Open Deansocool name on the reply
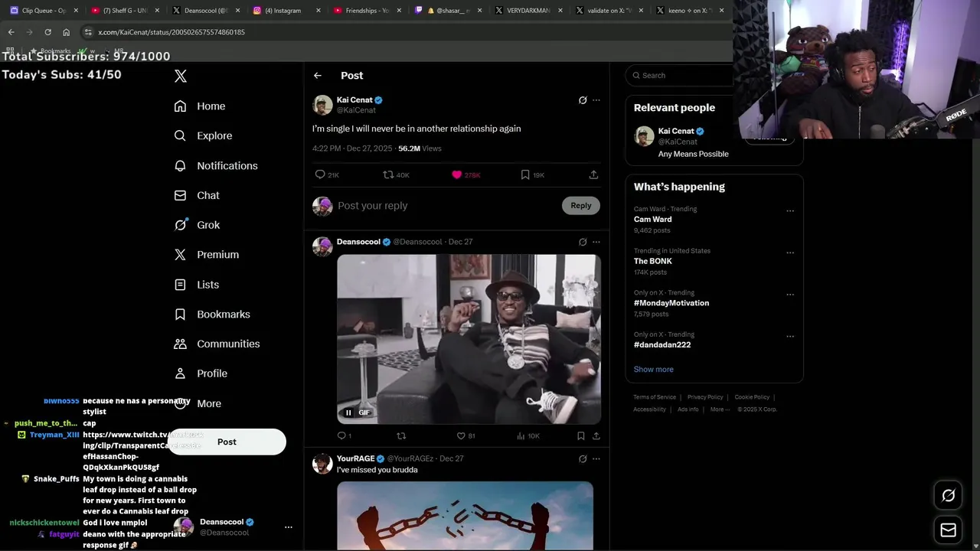 358,242
